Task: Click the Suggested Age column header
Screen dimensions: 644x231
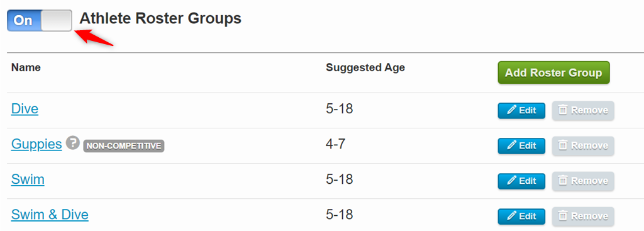Action: [365, 68]
